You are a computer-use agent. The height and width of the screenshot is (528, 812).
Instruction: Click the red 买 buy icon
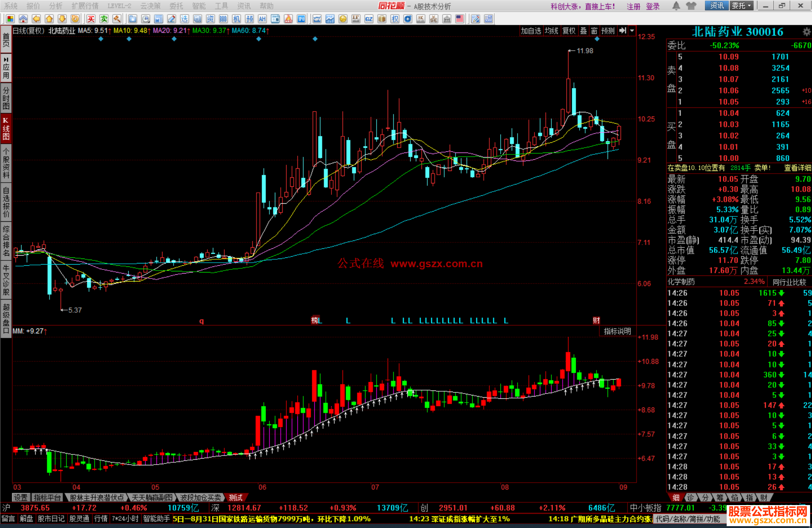point(91,19)
